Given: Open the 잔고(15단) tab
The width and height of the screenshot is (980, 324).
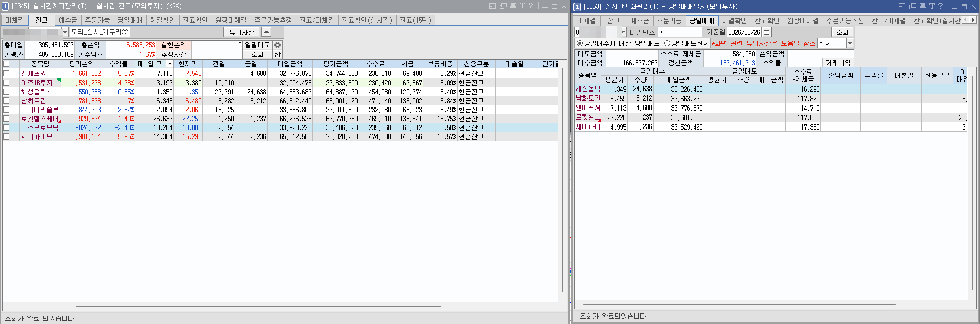Looking at the screenshot, I should click(415, 20).
